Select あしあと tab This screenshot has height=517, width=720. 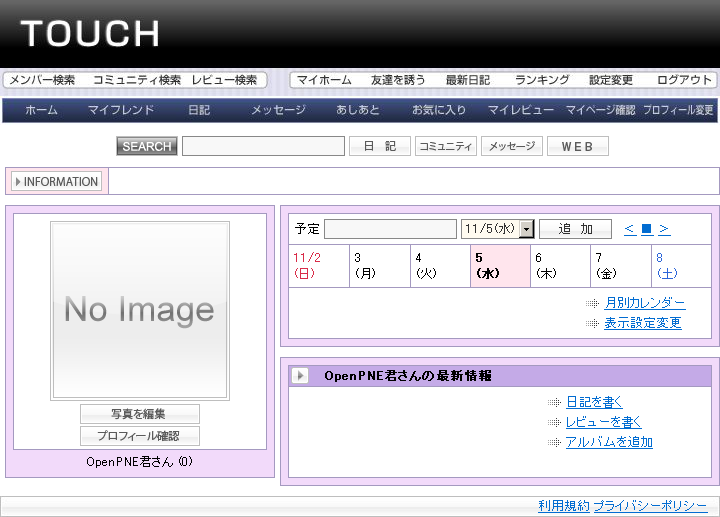coord(358,110)
